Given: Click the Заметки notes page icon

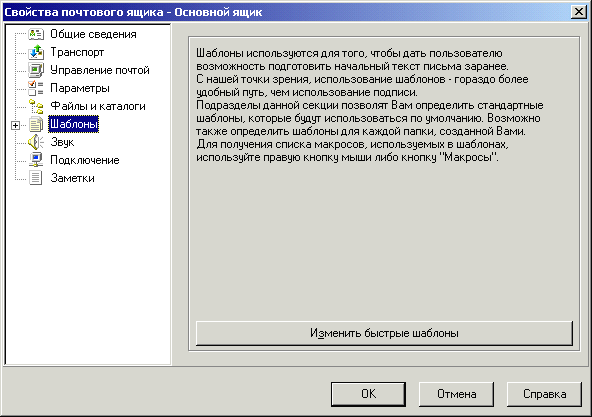Looking at the screenshot, I should point(36,178).
